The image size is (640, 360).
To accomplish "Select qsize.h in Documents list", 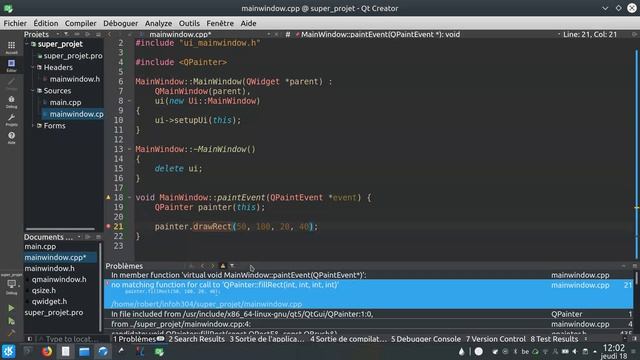I will coord(44,291).
